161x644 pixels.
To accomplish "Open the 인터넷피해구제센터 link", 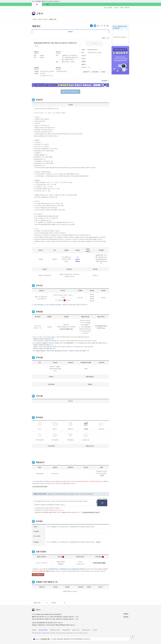I will pyautogui.click(x=53, y=510).
